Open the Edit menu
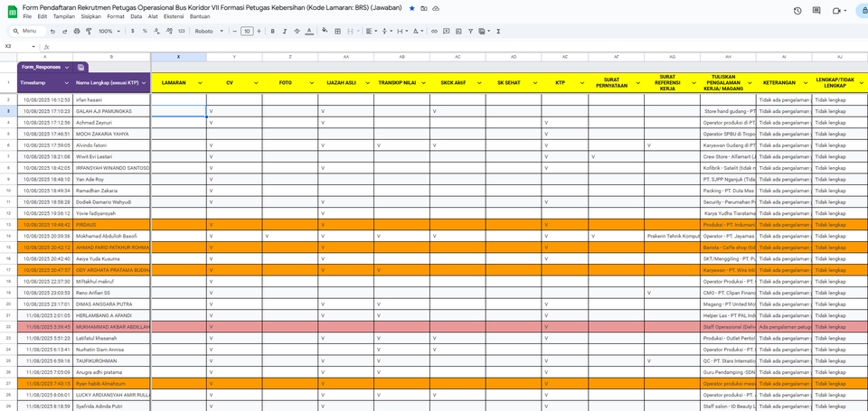 [x=42, y=16]
